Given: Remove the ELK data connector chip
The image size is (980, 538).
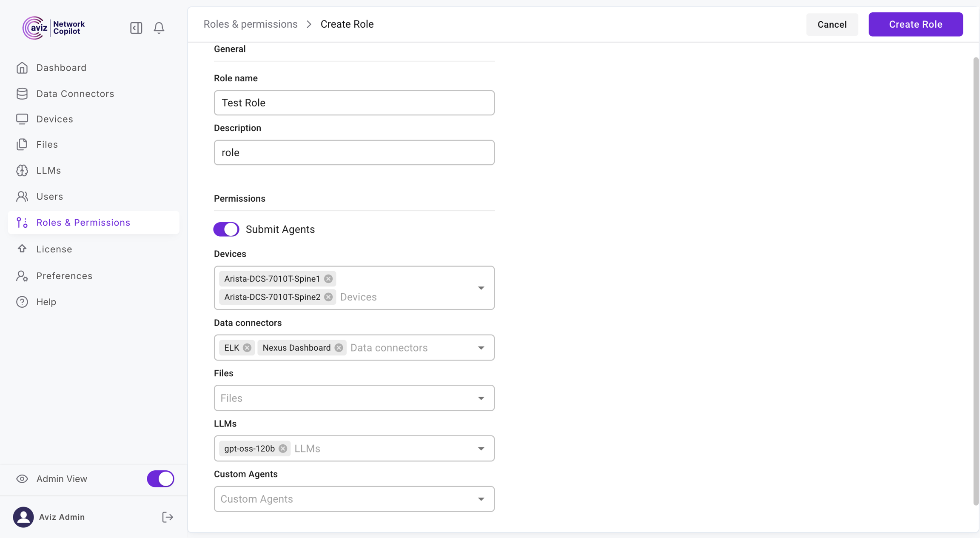Looking at the screenshot, I should pos(247,348).
